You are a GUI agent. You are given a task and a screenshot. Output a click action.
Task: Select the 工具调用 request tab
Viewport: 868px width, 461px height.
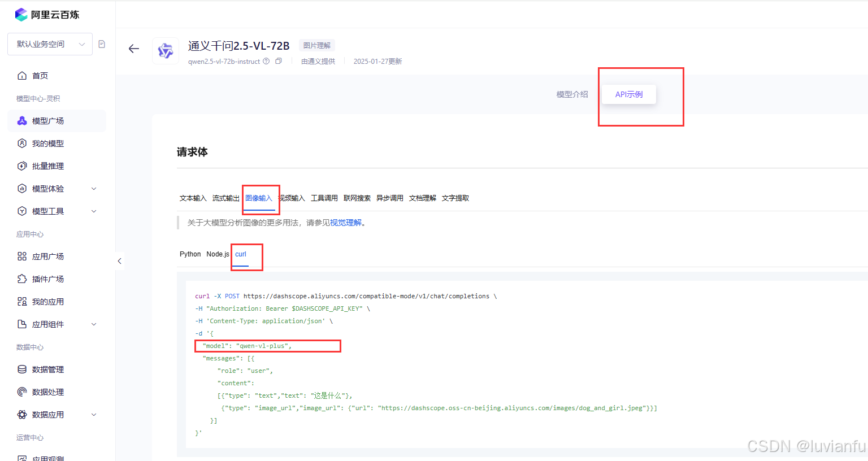[324, 198]
